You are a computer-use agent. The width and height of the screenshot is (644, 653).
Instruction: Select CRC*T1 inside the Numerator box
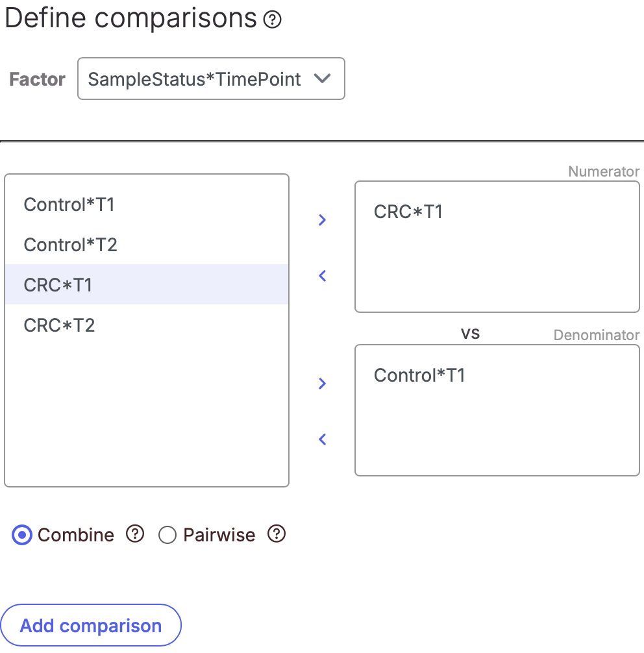click(x=408, y=212)
